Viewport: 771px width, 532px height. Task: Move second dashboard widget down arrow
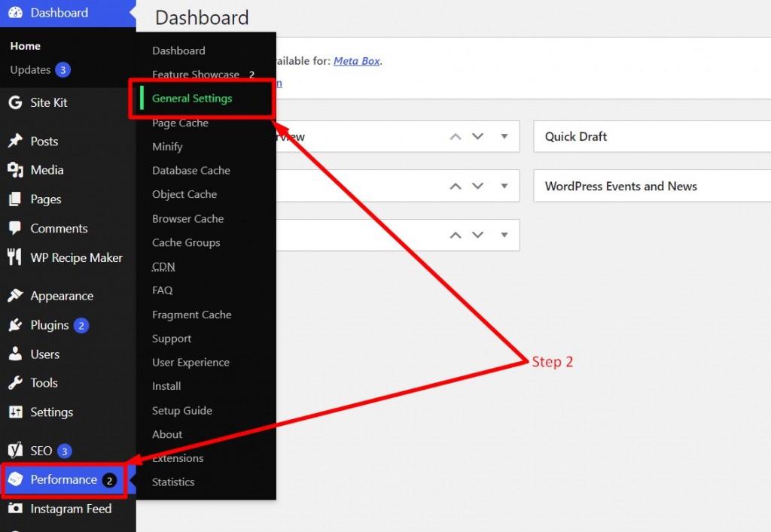pos(478,186)
